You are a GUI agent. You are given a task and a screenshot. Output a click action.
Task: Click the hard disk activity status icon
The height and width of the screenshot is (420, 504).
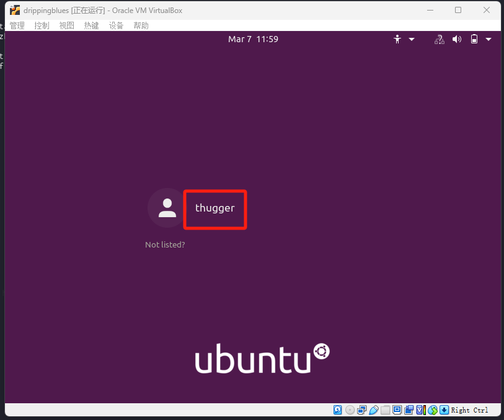click(337, 409)
